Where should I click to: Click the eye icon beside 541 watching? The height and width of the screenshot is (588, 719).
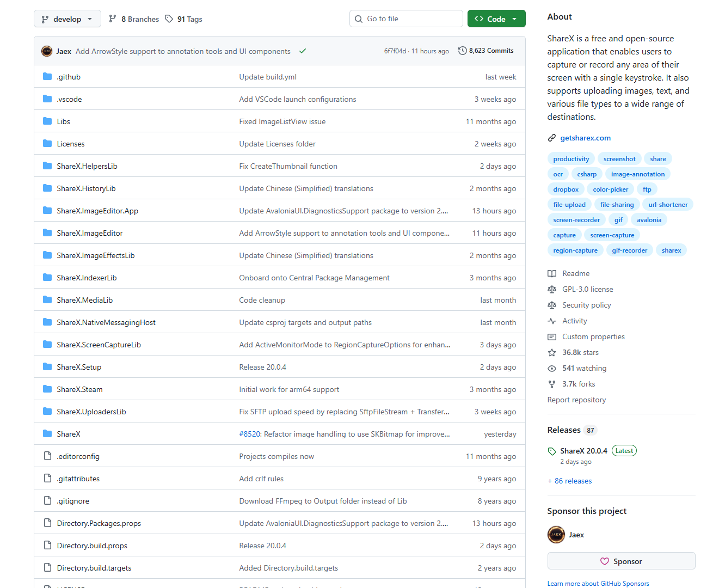[552, 368]
